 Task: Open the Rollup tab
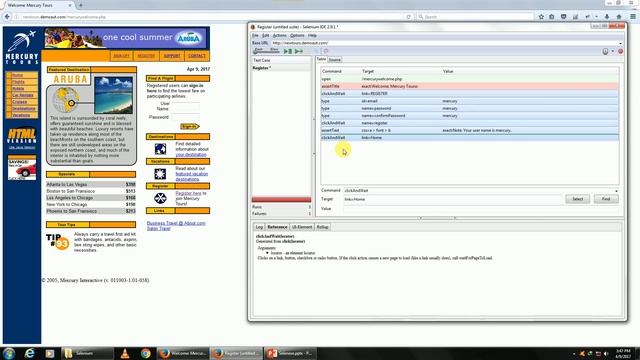[322, 227]
